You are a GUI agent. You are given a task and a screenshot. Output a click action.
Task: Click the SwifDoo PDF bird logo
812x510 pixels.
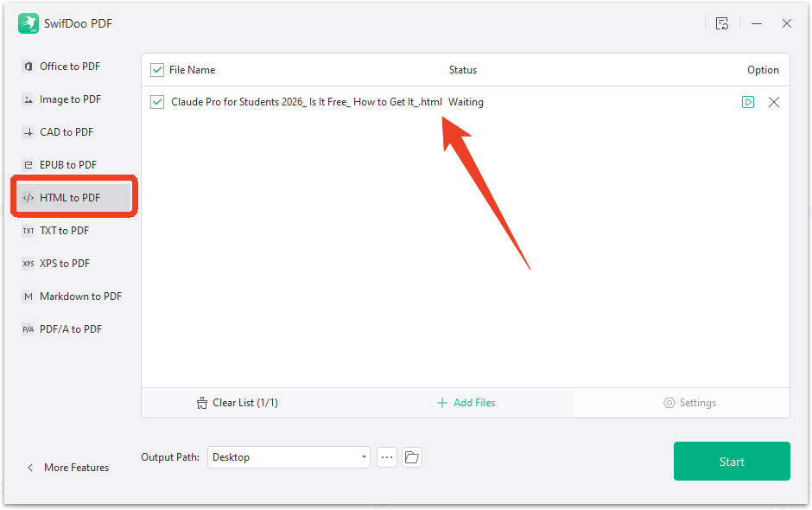[29, 23]
